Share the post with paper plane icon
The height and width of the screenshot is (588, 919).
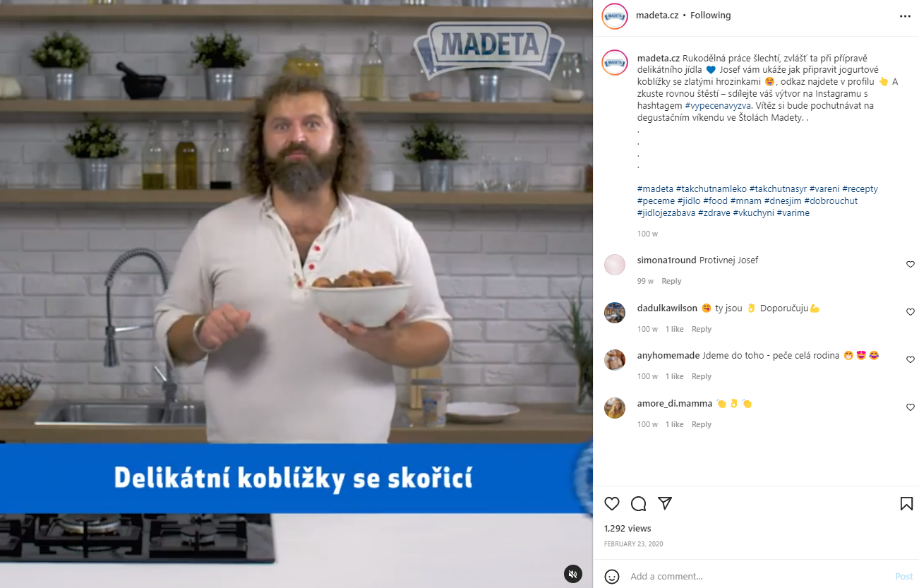(665, 503)
